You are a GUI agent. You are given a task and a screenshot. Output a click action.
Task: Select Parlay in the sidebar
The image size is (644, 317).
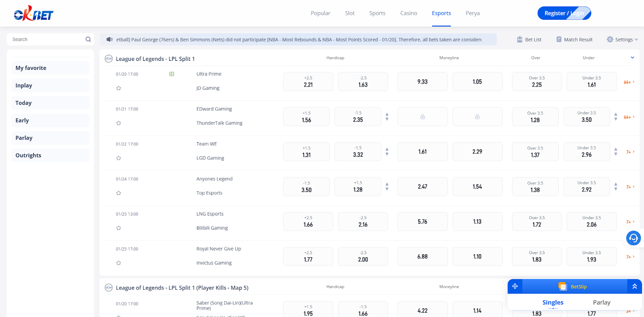[50, 138]
